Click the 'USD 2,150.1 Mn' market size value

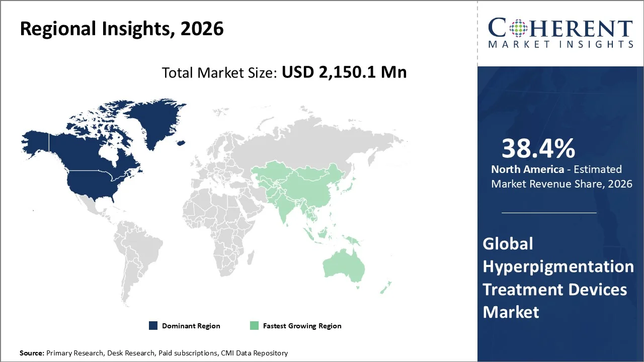(344, 72)
